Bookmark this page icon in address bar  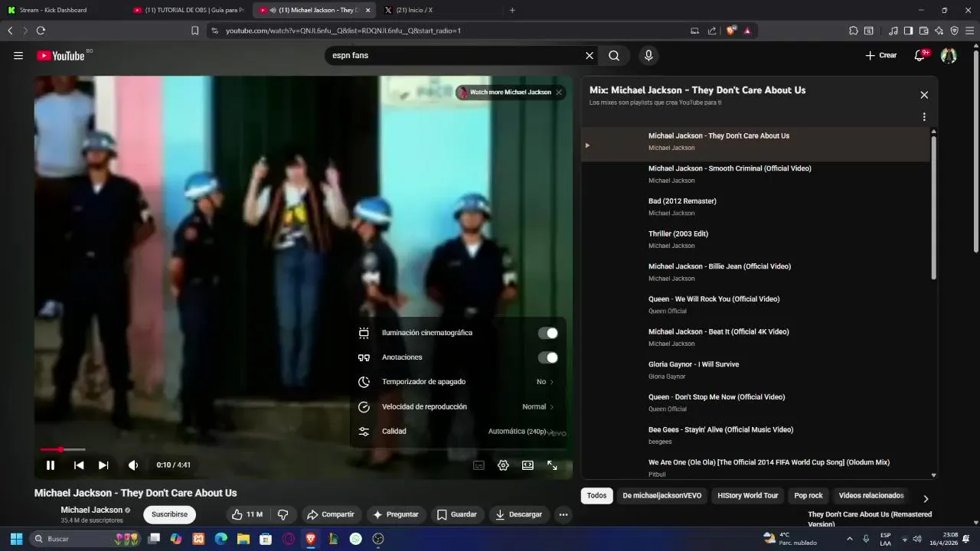point(194,31)
